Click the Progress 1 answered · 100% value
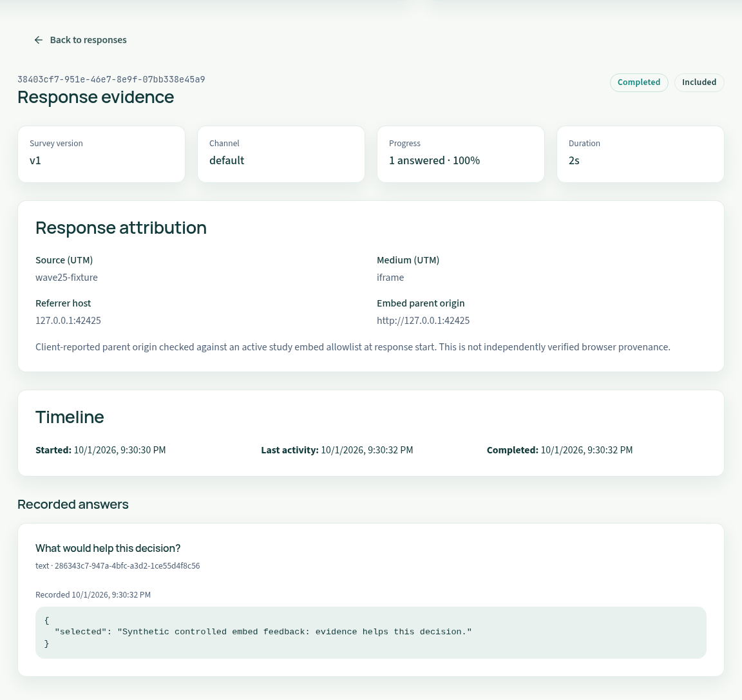The height and width of the screenshot is (700, 742). (434, 161)
